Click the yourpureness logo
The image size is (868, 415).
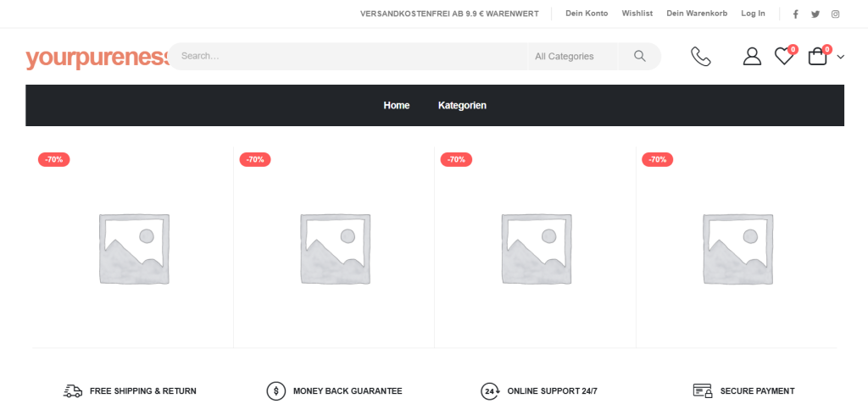tap(97, 58)
